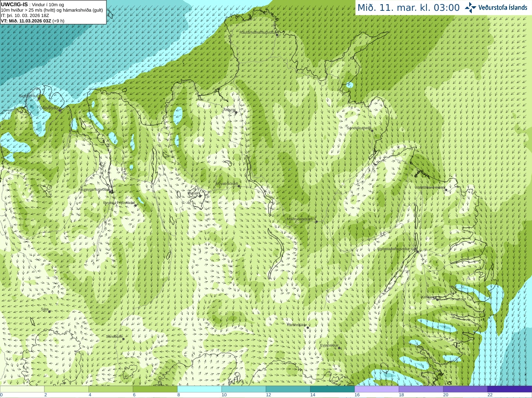Click the Raufarhafnarflugvöllur station dot
Screen dimensions: 532x398
277,35
